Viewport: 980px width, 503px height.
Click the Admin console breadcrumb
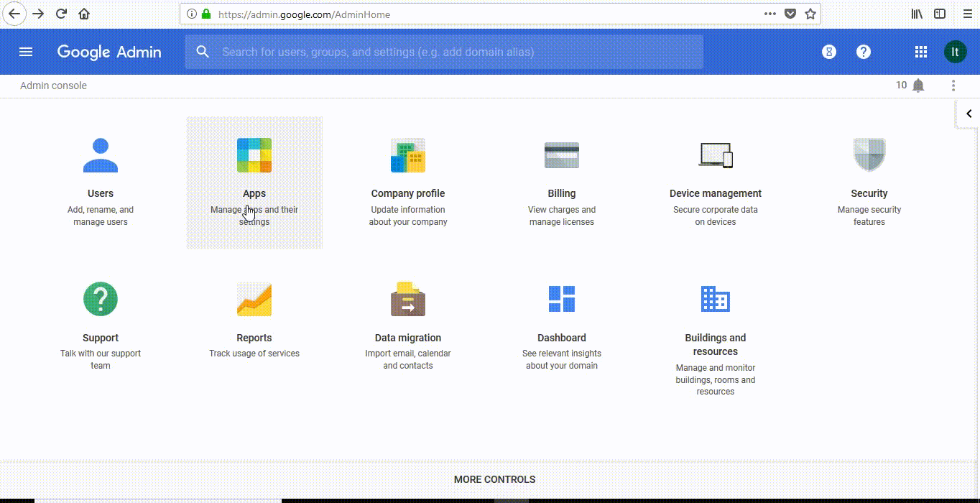tap(53, 86)
